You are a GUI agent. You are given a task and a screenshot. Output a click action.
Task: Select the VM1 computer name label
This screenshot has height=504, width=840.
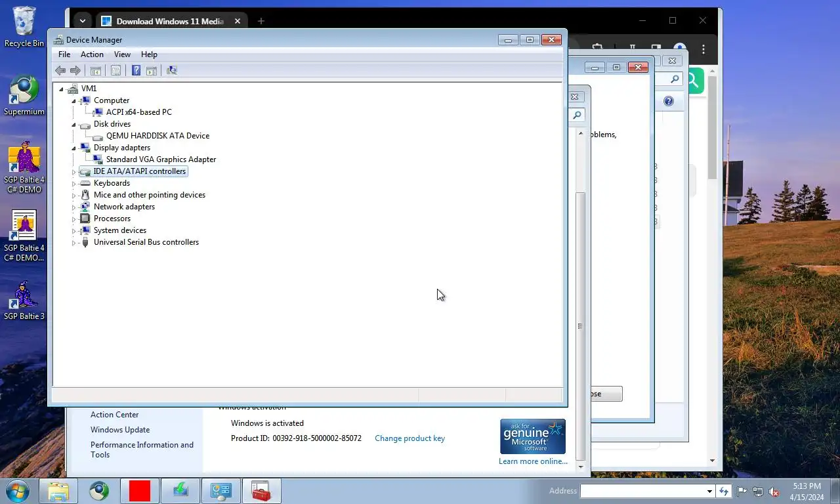[89, 89]
